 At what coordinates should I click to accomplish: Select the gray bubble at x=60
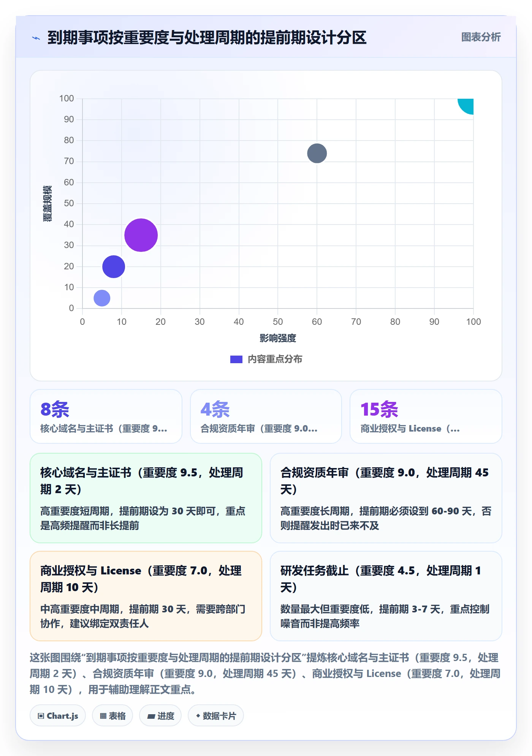click(317, 153)
